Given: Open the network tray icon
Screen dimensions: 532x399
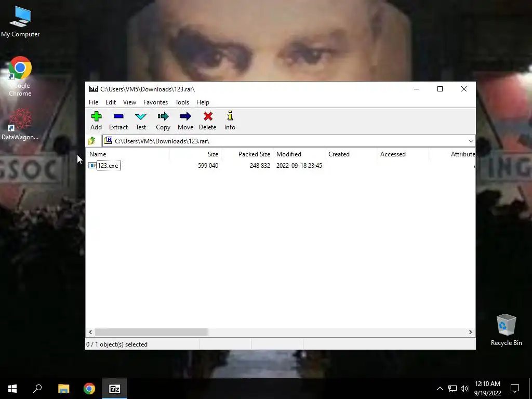Looking at the screenshot, I should [x=453, y=389].
